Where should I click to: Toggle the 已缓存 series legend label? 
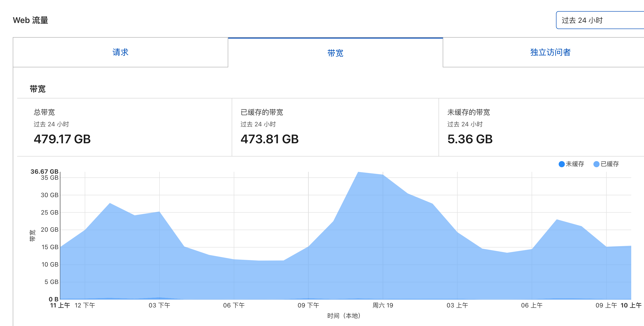click(x=609, y=164)
